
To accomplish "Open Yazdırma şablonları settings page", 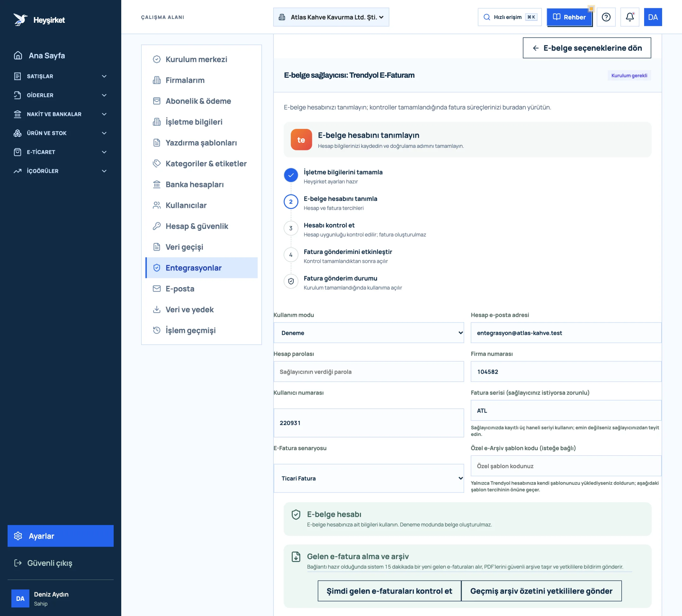I will point(202,143).
